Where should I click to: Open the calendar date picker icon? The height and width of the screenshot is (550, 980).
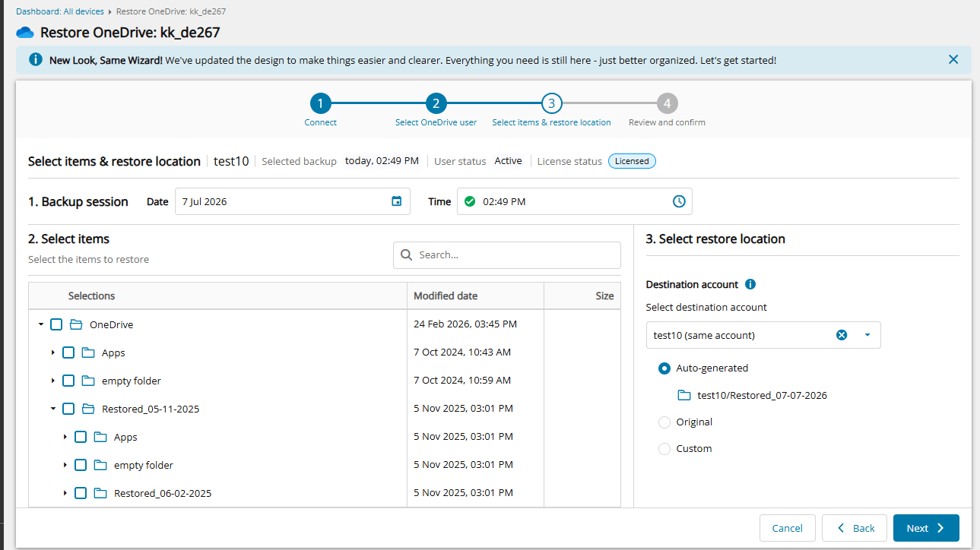[396, 201]
